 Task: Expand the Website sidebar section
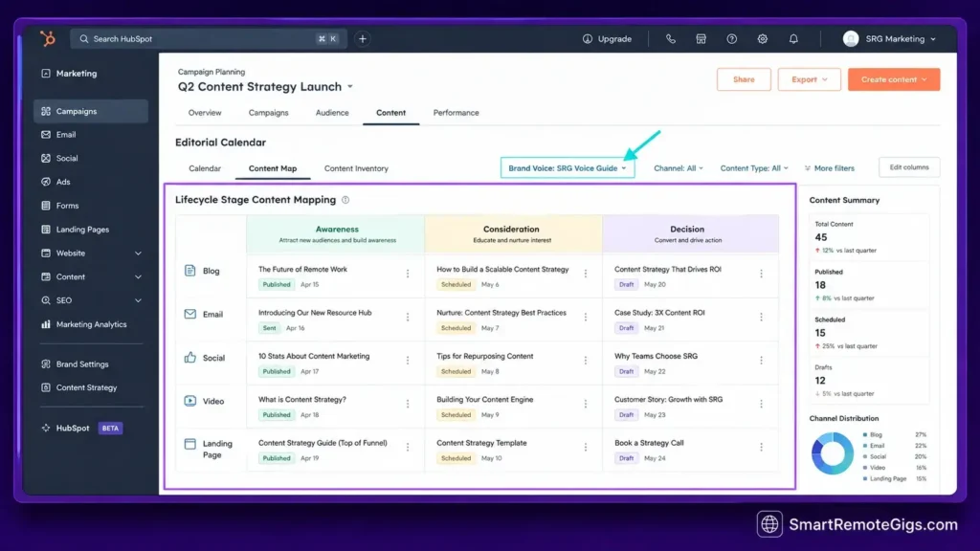pyautogui.click(x=138, y=253)
